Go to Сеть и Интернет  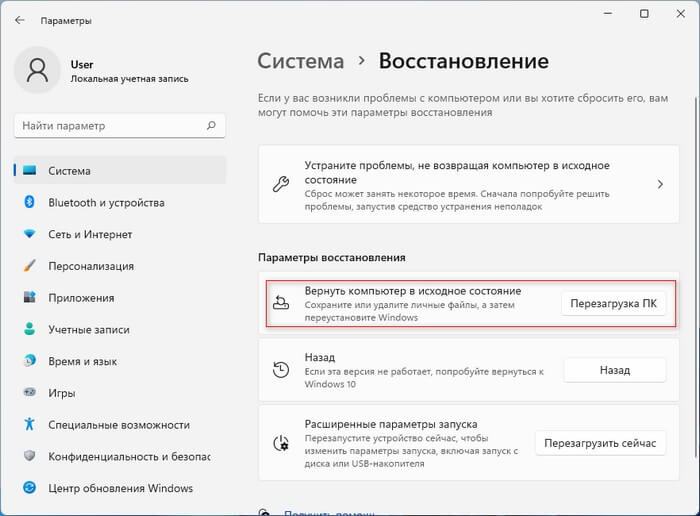(120, 234)
